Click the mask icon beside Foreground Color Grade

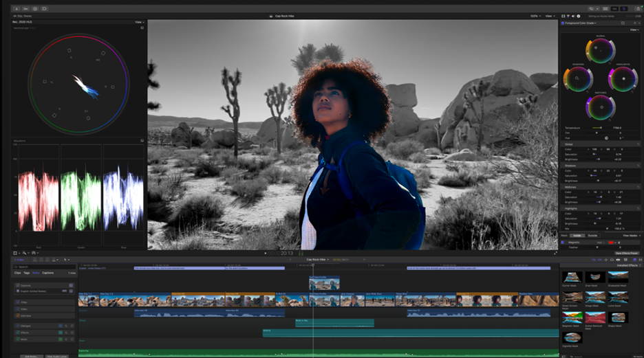(623, 23)
